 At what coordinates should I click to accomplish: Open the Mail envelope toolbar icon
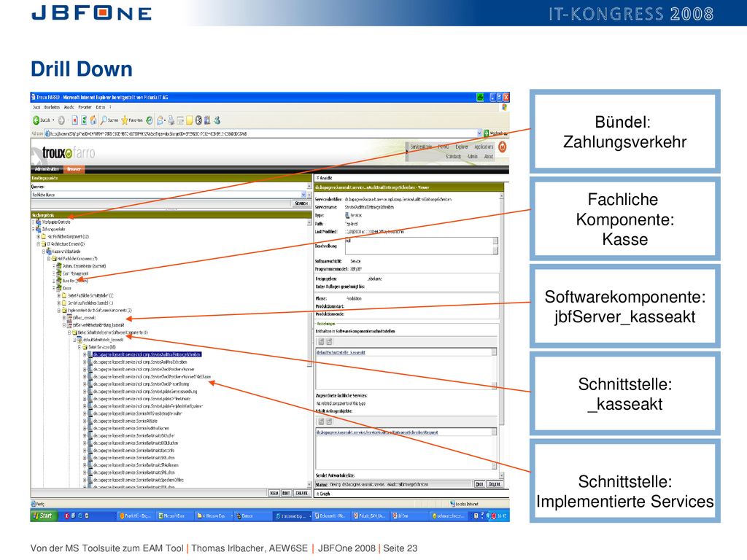coord(160,120)
